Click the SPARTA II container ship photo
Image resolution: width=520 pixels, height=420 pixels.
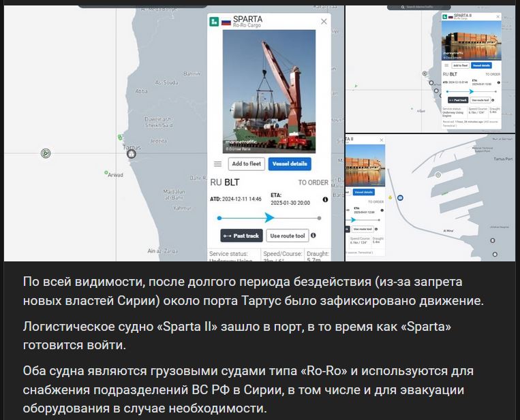tap(470, 38)
